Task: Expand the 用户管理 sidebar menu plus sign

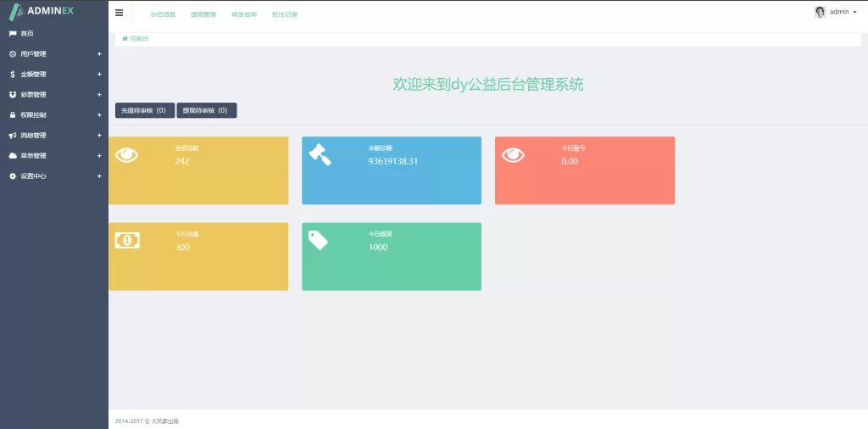Action: pyautogui.click(x=99, y=54)
